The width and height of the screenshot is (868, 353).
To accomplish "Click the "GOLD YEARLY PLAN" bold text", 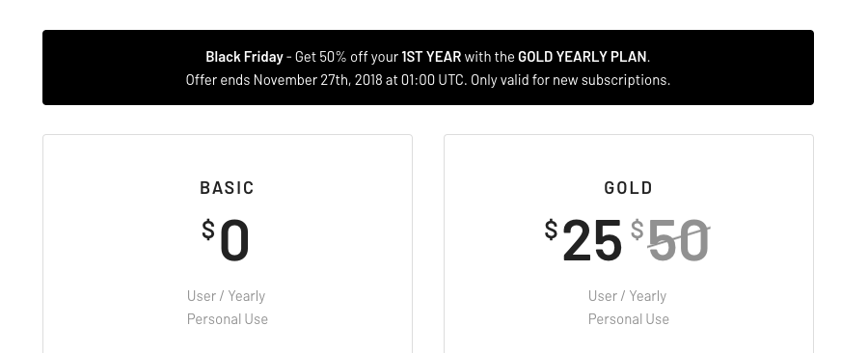I will coord(582,57).
